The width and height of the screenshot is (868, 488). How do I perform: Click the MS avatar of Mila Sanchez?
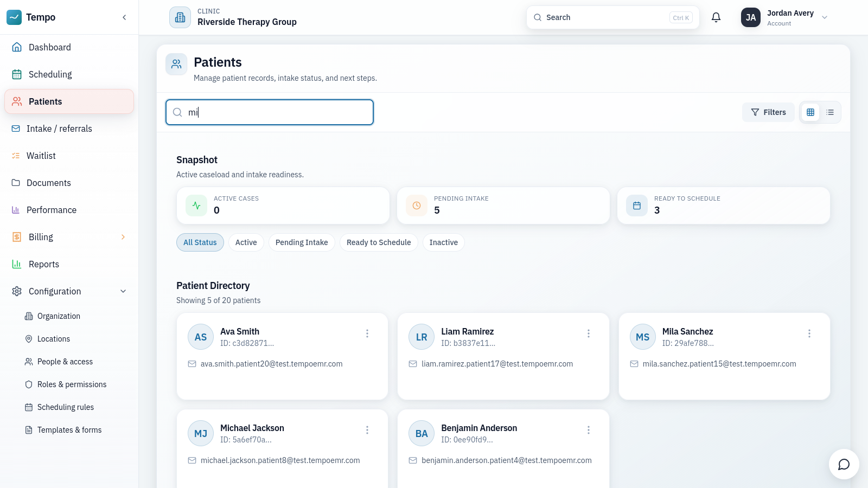coord(643,337)
